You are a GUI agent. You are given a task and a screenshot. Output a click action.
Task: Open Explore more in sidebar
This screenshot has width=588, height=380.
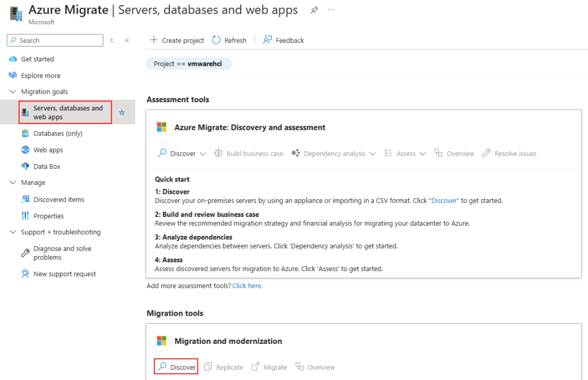click(41, 76)
